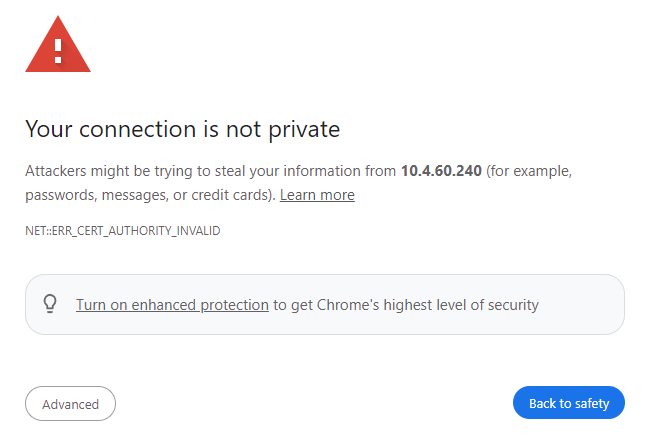Click the white exclamation mark inside the triangle
The width and height of the screenshot is (663, 447).
pyautogui.click(x=58, y=47)
